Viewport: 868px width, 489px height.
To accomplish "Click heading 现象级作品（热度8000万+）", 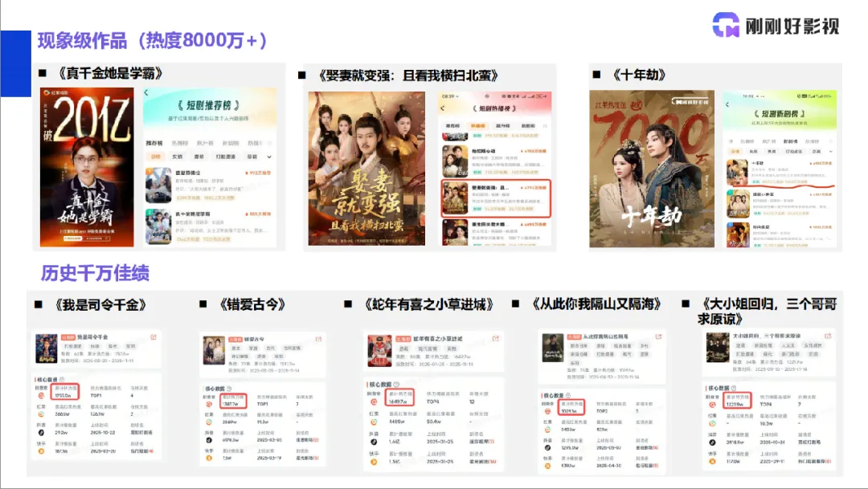I will coord(152,40).
